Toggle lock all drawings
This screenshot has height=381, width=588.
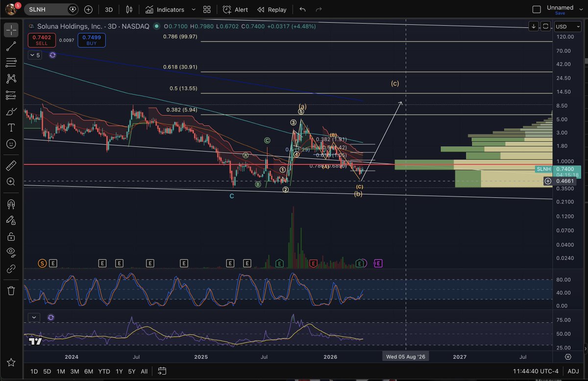click(x=11, y=236)
